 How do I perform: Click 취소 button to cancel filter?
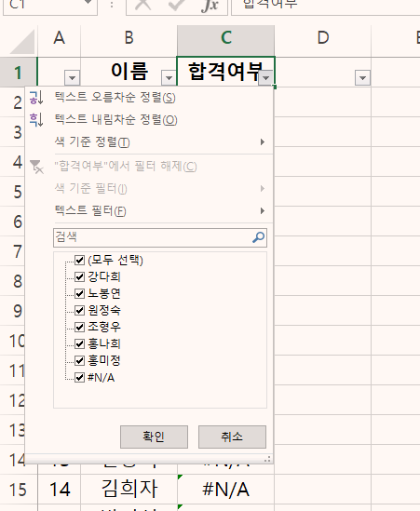232,437
